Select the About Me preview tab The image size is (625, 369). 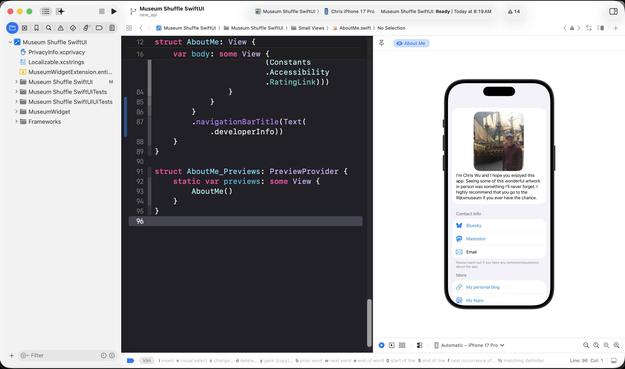click(411, 43)
